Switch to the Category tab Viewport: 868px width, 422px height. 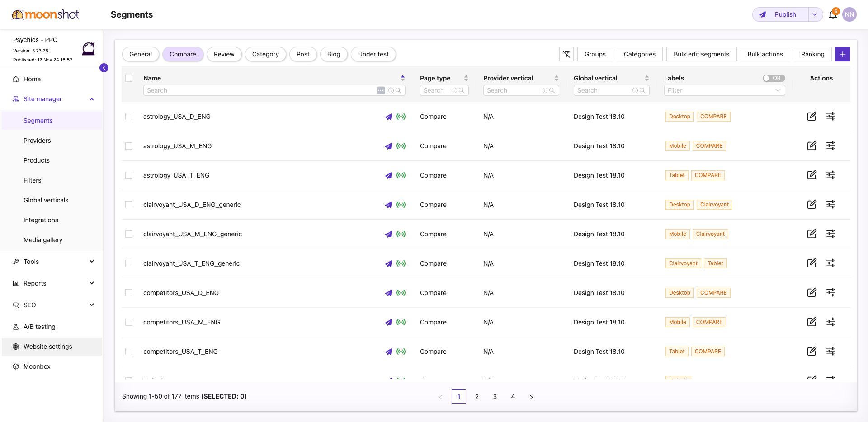265,54
